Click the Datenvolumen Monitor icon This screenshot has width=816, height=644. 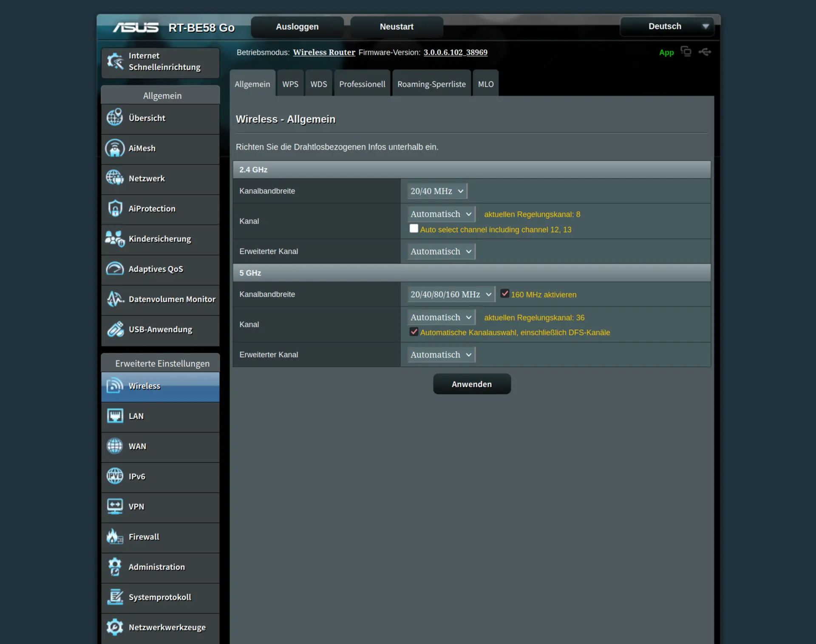115,299
